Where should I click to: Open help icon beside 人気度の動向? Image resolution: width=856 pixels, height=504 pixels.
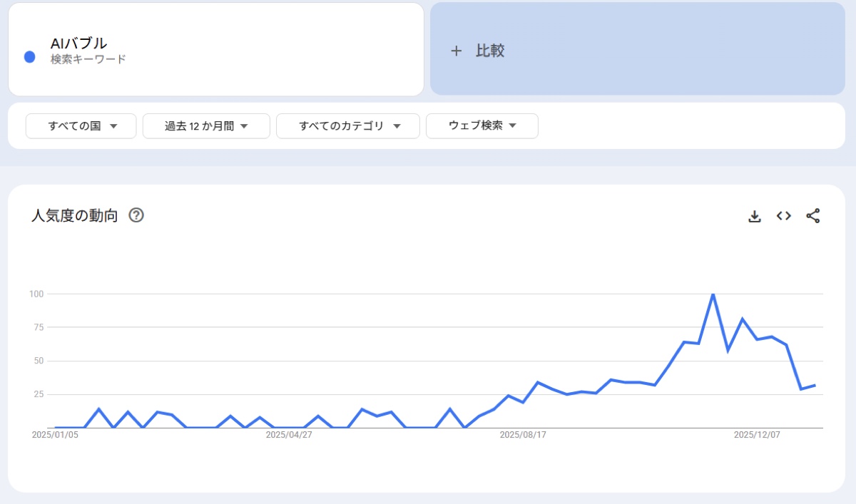coord(136,215)
